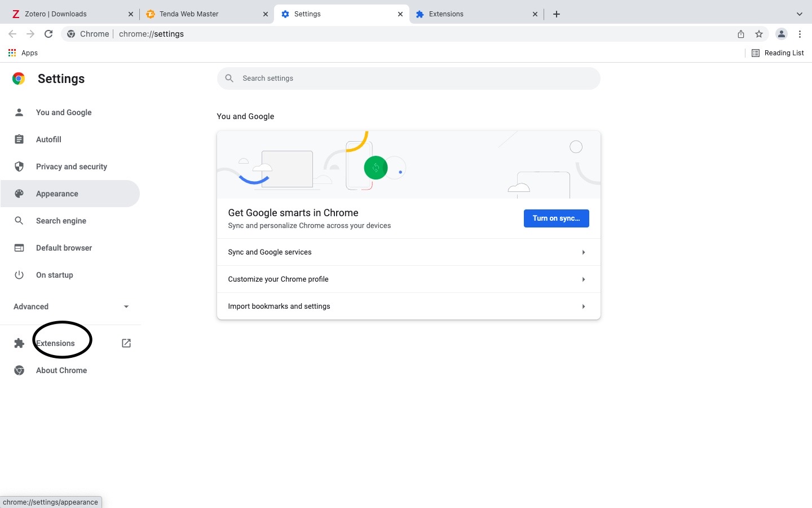Open a new tab with the plus button
Viewport: 812px width, 508px height.
coord(557,14)
